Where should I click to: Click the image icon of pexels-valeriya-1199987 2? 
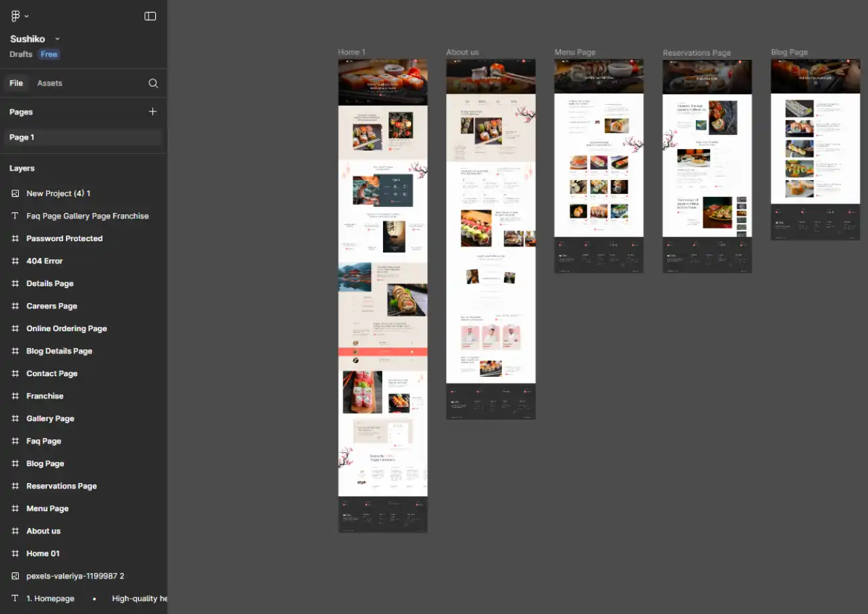(15, 576)
